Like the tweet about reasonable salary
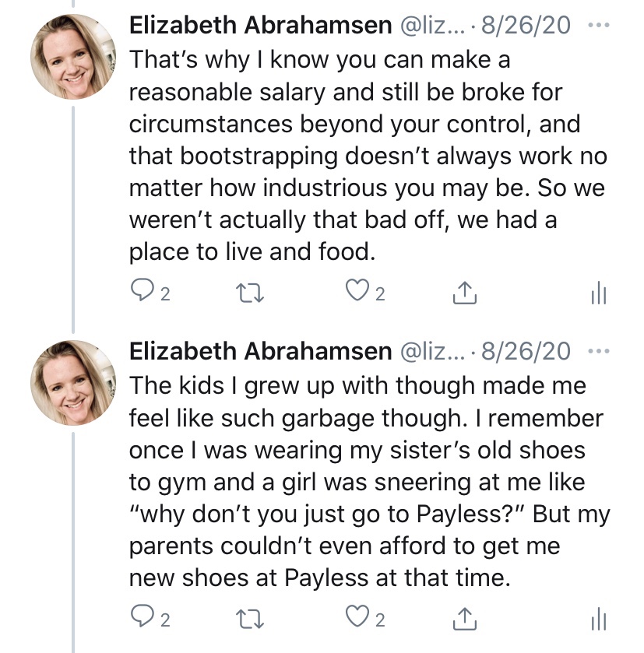The height and width of the screenshot is (653, 644). pyautogui.click(x=356, y=292)
